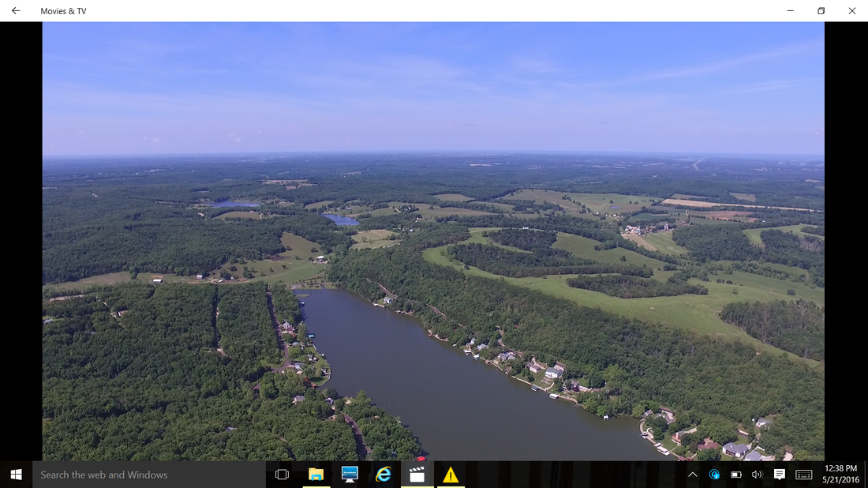Open the volume speaker control

(x=757, y=475)
